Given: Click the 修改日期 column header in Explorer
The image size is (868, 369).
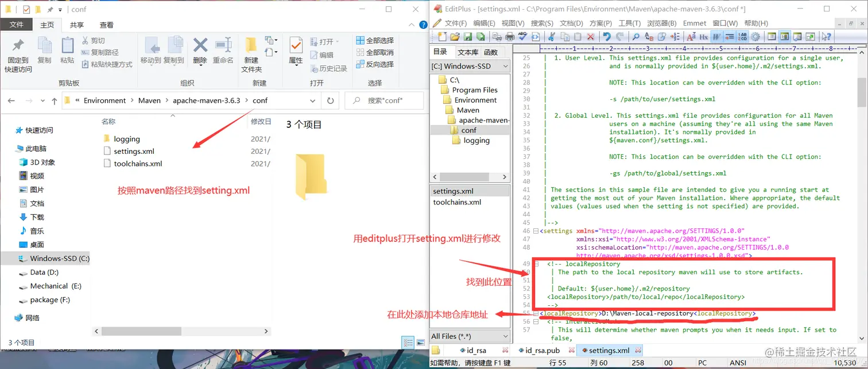Looking at the screenshot, I should click(261, 122).
